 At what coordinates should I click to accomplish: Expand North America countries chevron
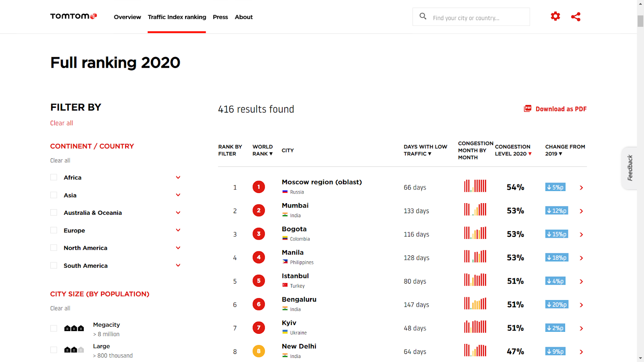coord(178,248)
